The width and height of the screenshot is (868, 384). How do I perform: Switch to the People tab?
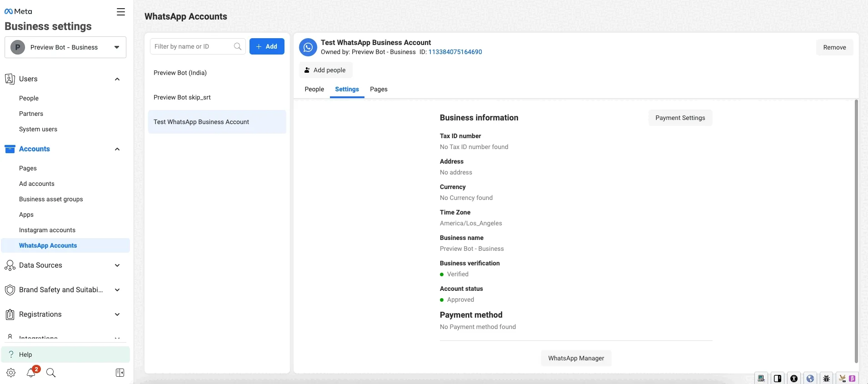tap(314, 89)
